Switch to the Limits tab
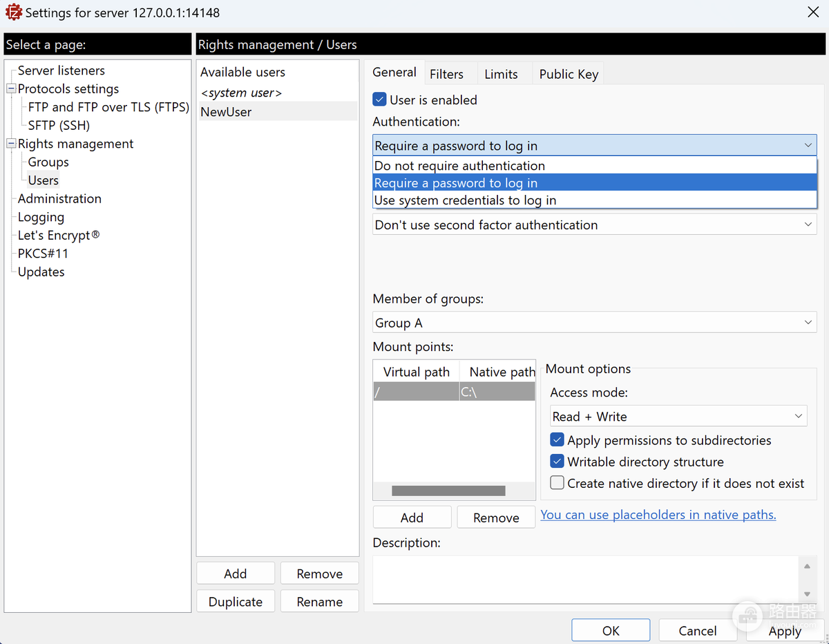The image size is (829, 644). tap(501, 74)
